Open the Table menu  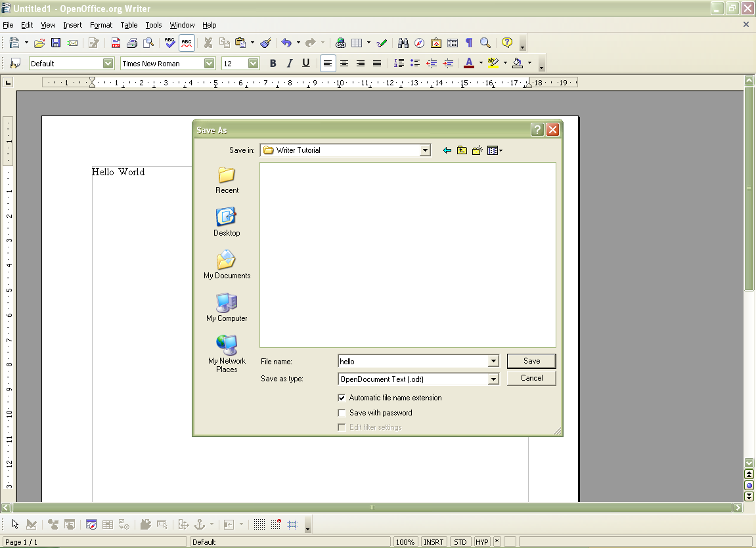(x=129, y=25)
